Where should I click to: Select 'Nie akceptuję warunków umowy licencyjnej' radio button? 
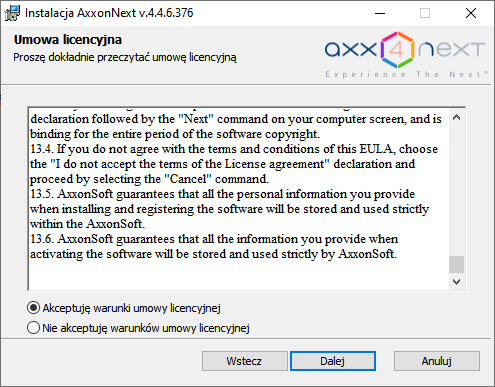click(x=33, y=328)
